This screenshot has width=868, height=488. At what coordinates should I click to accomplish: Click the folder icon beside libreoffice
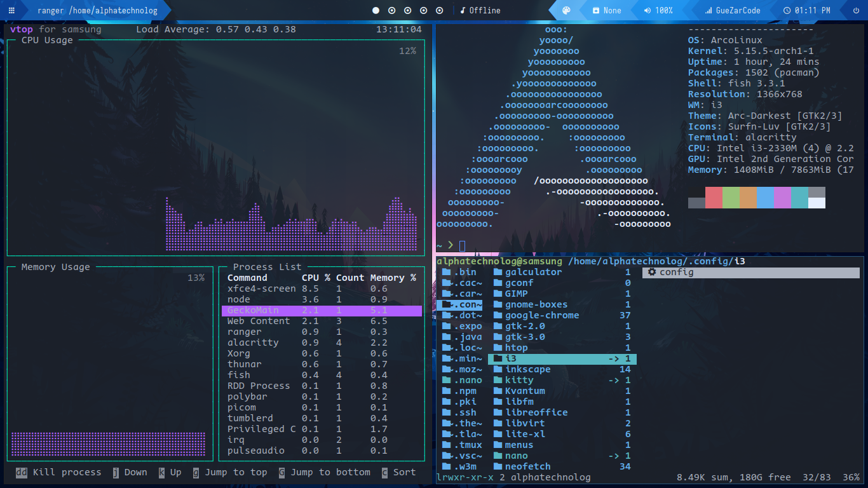(498, 412)
